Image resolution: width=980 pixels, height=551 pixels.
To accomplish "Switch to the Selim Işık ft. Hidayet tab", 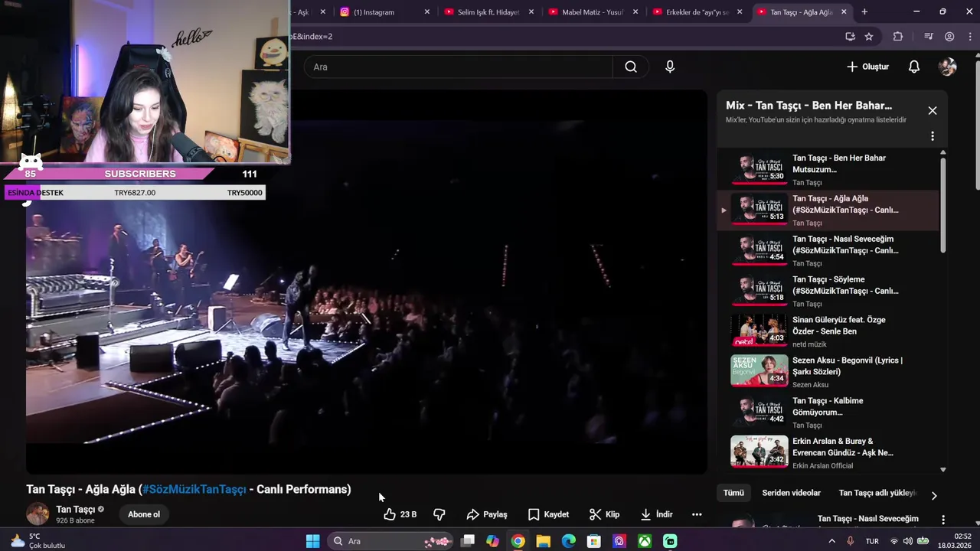I will click(x=480, y=12).
